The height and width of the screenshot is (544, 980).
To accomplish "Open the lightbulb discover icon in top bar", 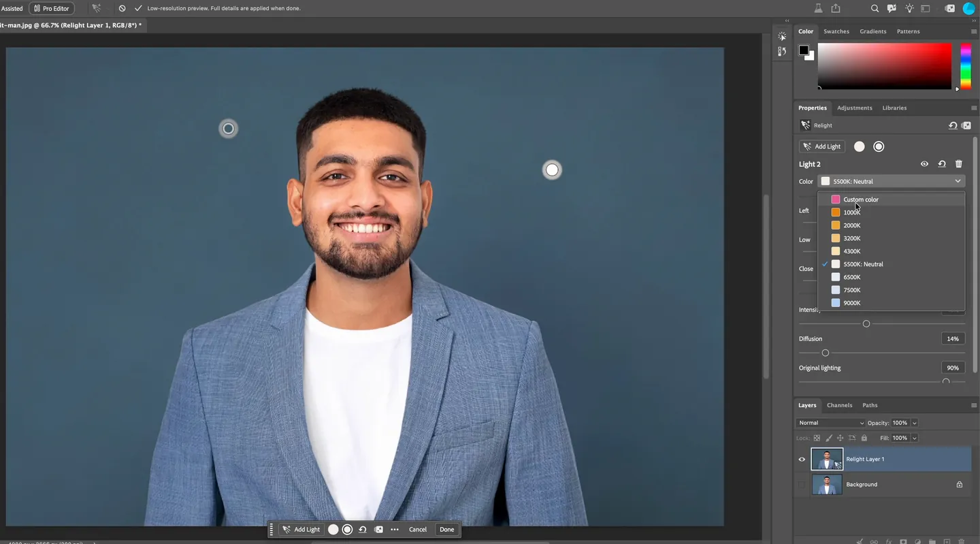I will click(x=909, y=8).
